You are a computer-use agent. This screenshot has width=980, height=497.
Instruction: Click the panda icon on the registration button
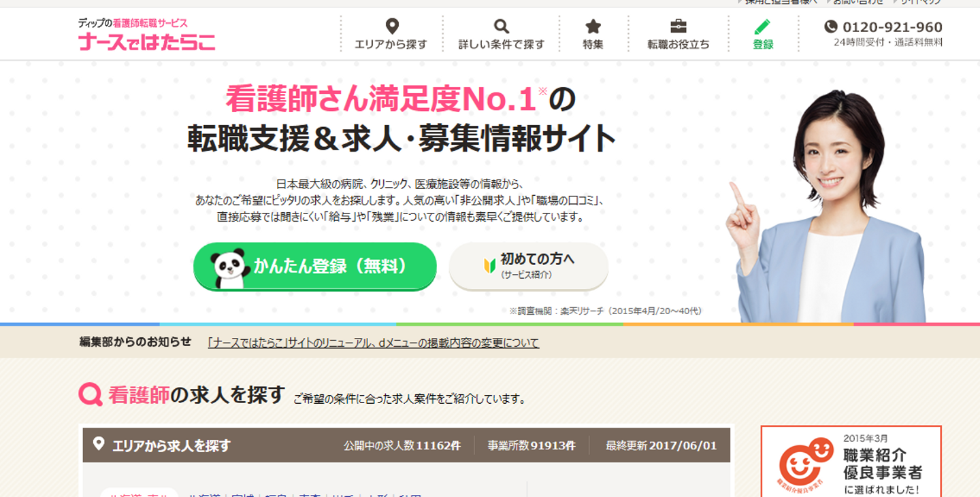point(229,268)
